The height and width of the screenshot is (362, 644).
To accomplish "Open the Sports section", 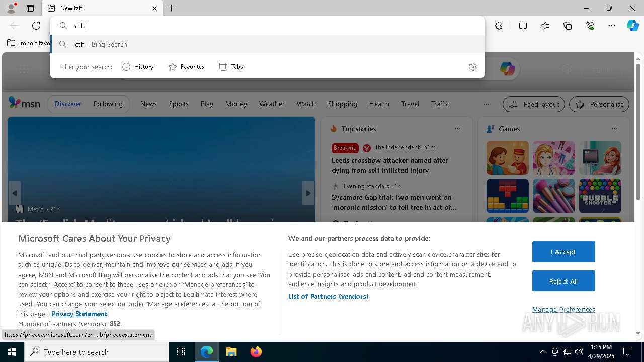I will click(179, 104).
